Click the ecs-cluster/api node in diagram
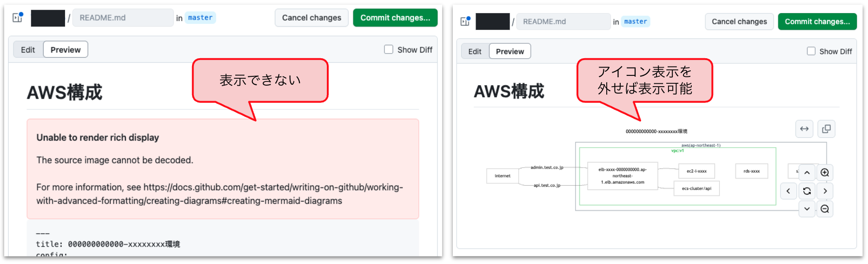 (x=696, y=189)
